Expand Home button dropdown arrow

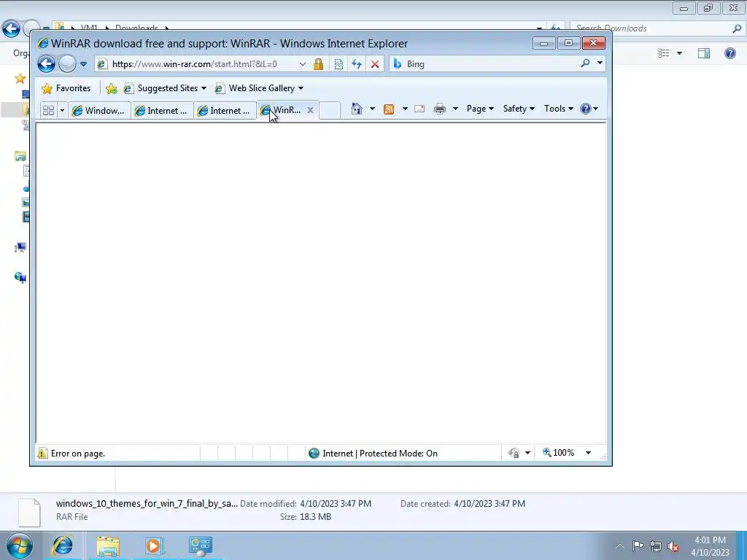tap(372, 109)
